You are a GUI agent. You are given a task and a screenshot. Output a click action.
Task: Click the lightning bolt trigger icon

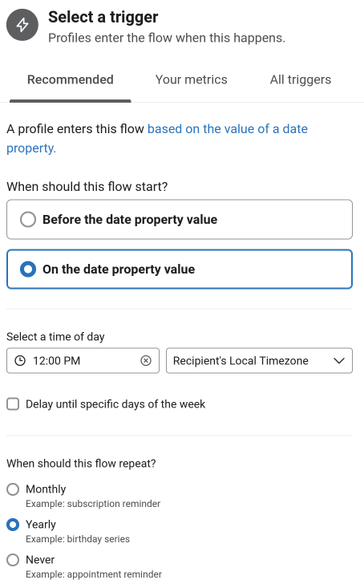pyautogui.click(x=22, y=25)
